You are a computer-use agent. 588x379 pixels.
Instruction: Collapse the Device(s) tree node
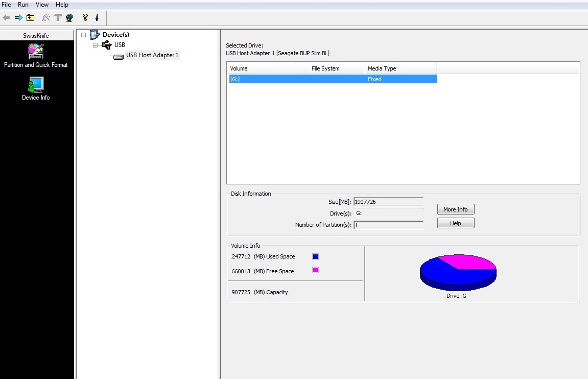84,35
